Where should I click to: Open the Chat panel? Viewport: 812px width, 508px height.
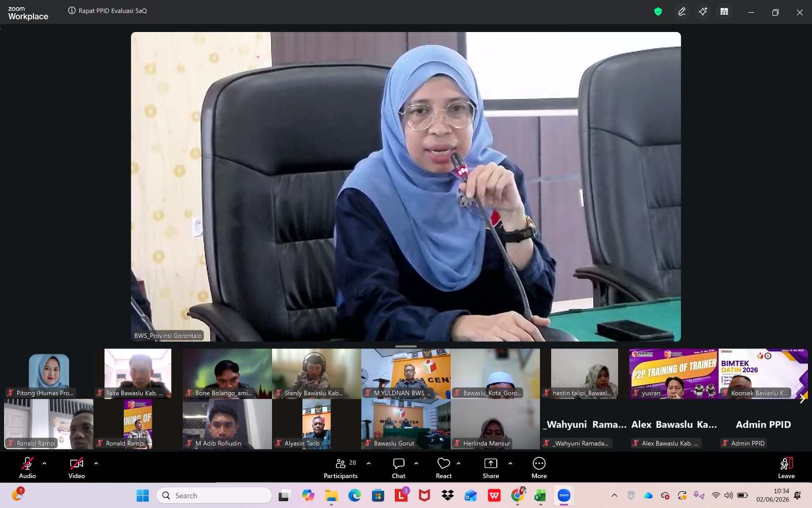[399, 467]
